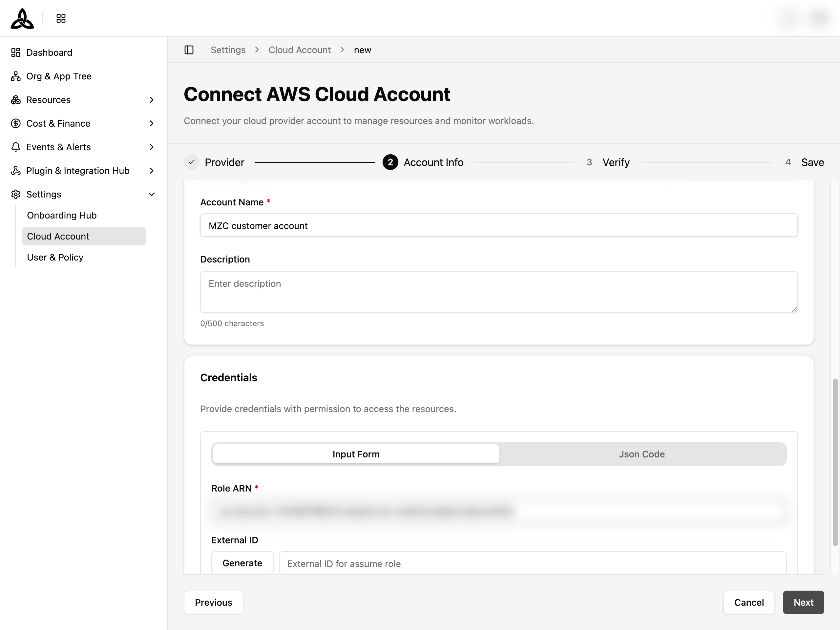Click the Events & Alerts sidebar label
Image resolution: width=840 pixels, height=630 pixels.
[58, 147]
